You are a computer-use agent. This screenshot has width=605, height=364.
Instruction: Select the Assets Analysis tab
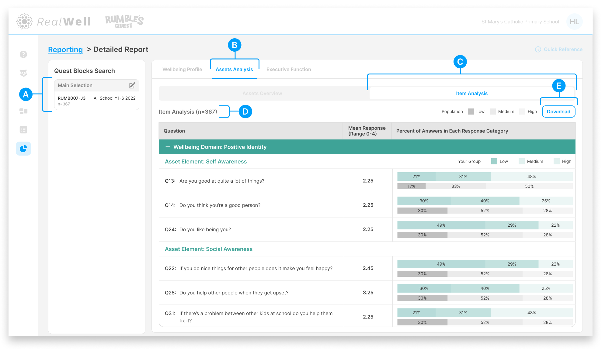click(234, 70)
